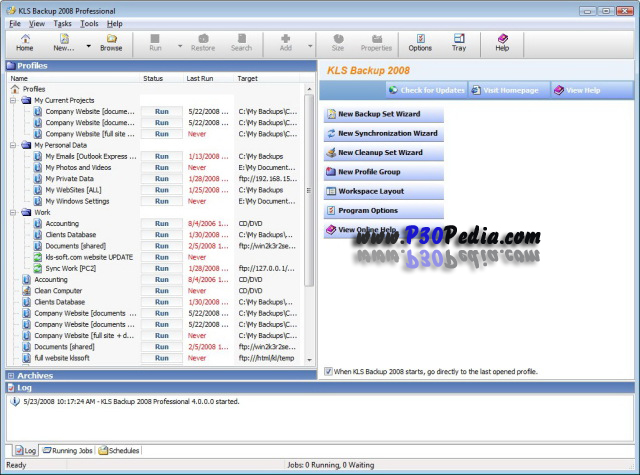Click the Sync Work [PC2] sync icon
Screen dimensions: 640x475
tap(38, 268)
